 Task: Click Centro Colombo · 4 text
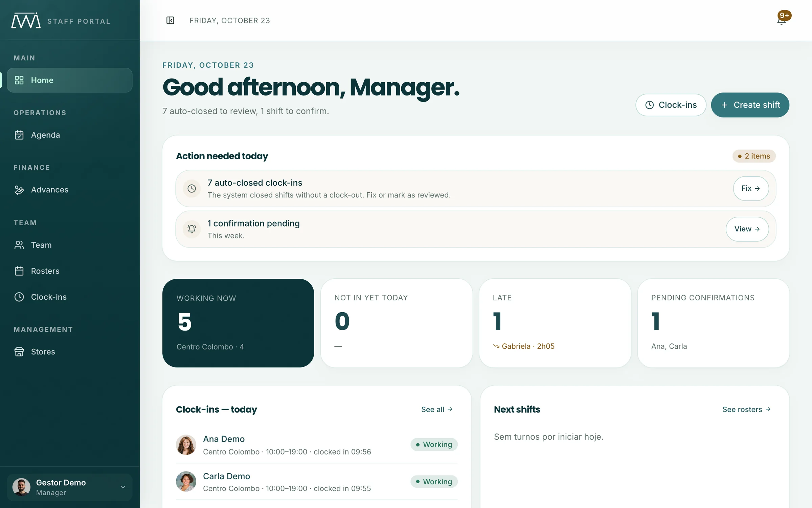click(210, 347)
